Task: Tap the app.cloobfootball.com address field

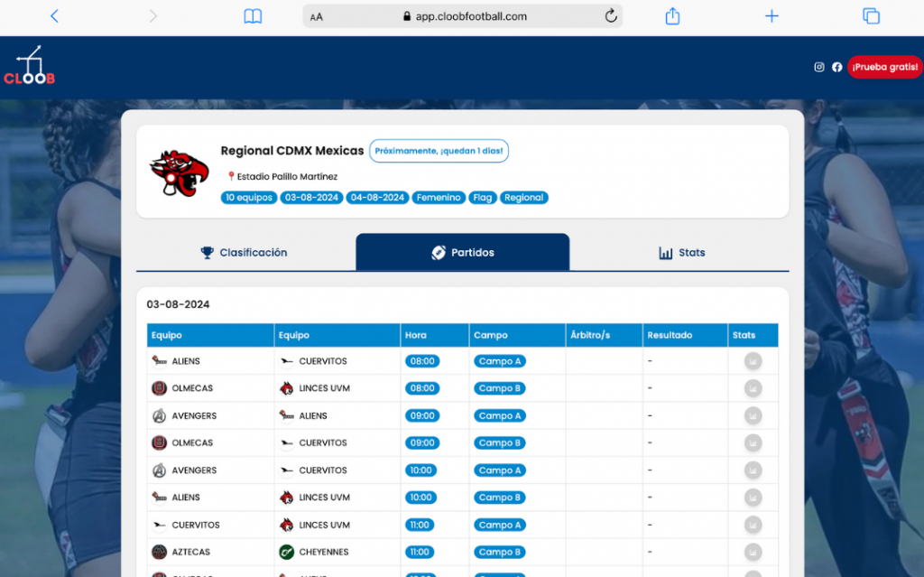Action: coord(471,16)
